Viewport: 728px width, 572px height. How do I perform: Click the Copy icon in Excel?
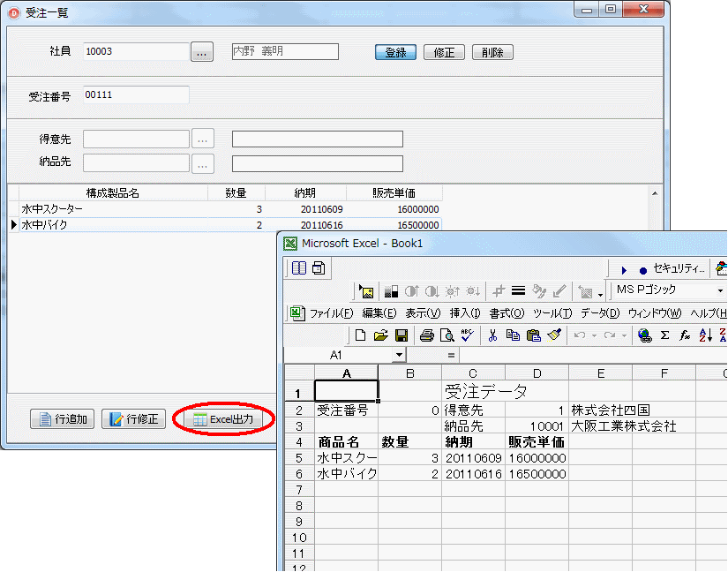(x=513, y=335)
